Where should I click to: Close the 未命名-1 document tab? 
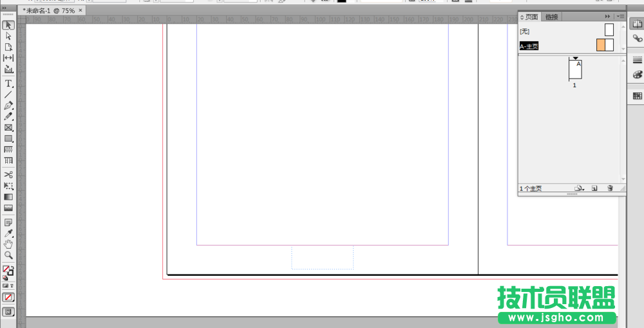coord(80,10)
